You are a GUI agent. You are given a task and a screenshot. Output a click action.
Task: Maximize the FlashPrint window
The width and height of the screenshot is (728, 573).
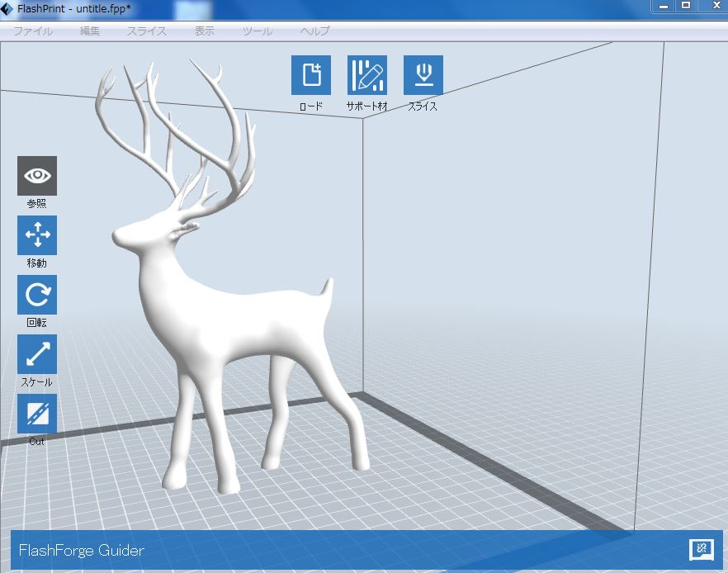[x=686, y=6]
